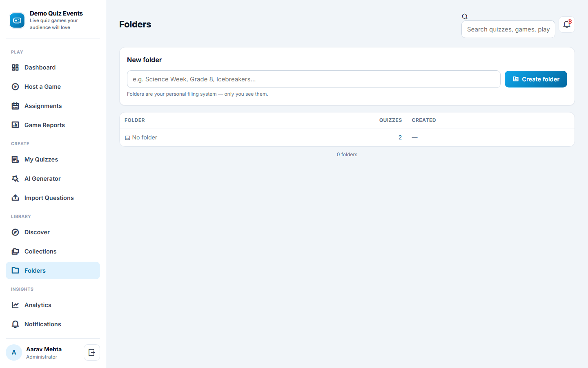
Task: Click the Notifications bell icon in sidebar
Action: point(16,324)
